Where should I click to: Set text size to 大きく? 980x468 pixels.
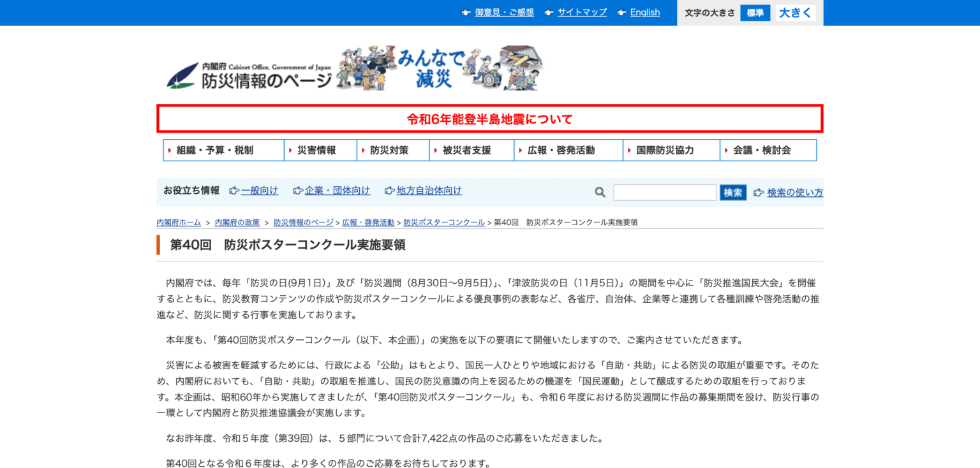pos(796,13)
